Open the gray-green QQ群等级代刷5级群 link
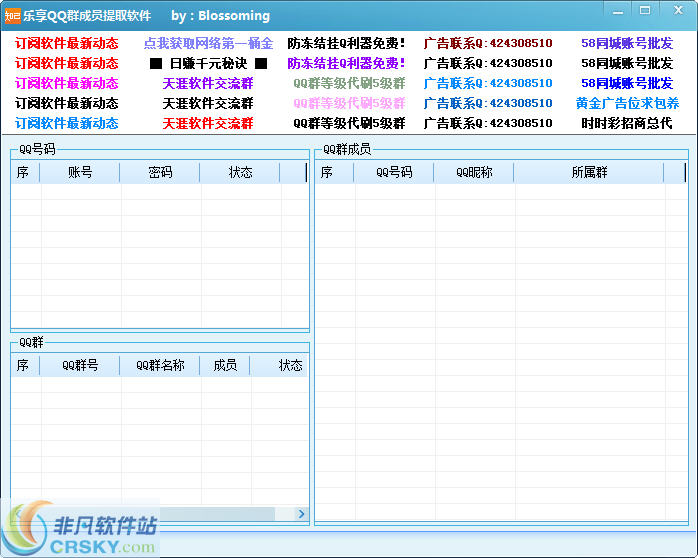 point(349,83)
